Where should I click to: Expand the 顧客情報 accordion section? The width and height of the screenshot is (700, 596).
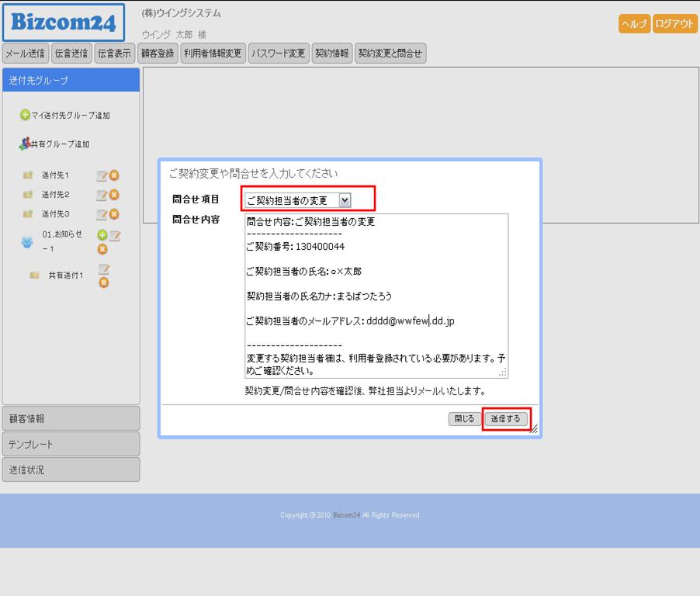(71, 418)
